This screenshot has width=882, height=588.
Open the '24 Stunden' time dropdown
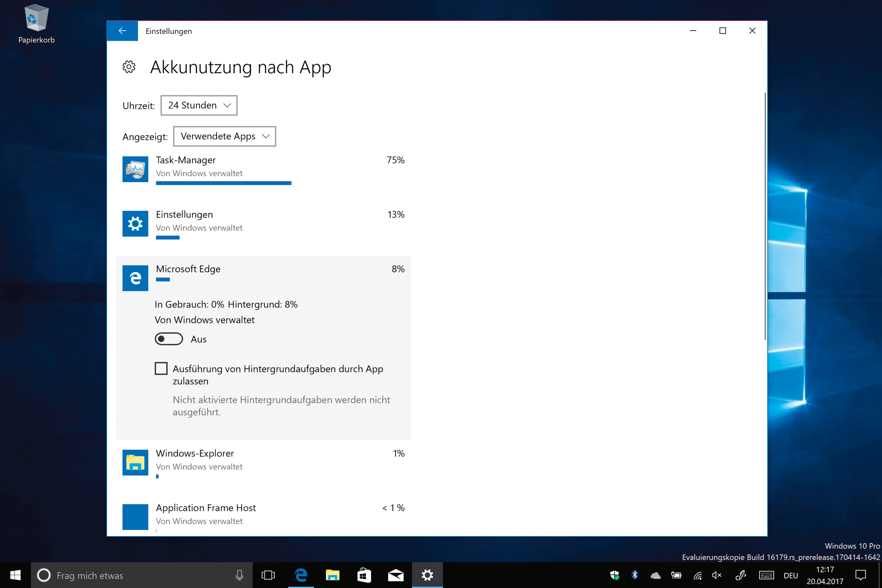point(199,106)
